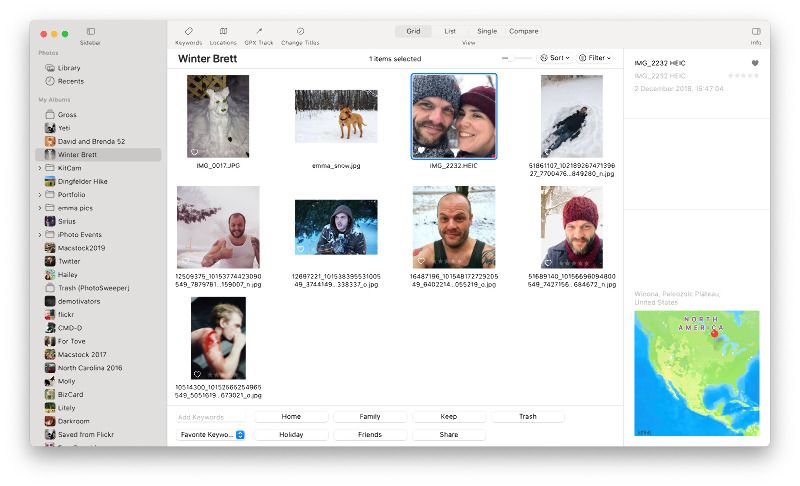Switch to Single view
This screenshot has width=800, height=486.
[x=487, y=31]
